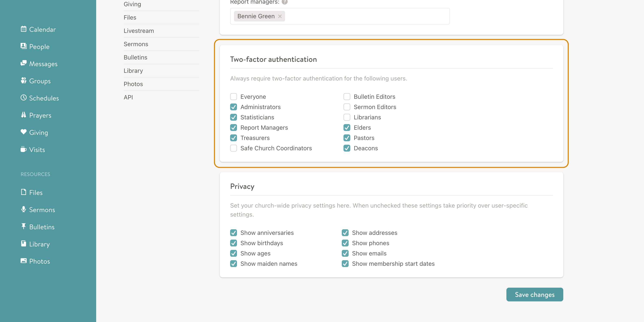Image resolution: width=644 pixels, height=322 pixels.
Task: Click the Sermons microphone icon
Action: click(23, 210)
